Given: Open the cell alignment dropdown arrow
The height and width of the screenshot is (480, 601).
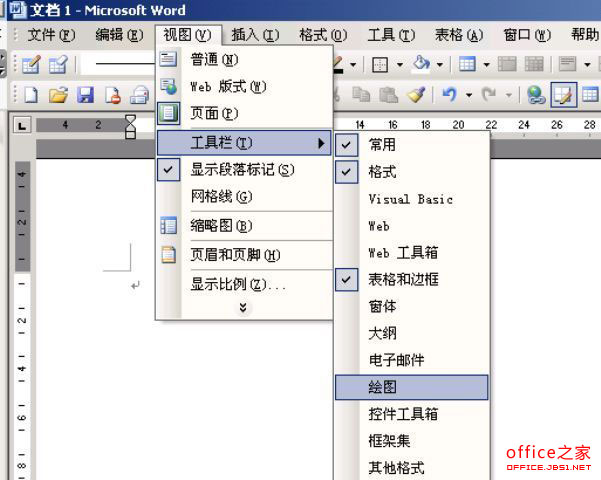Looking at the screenshot, I should pyautogui.click(x=587, y=64).
